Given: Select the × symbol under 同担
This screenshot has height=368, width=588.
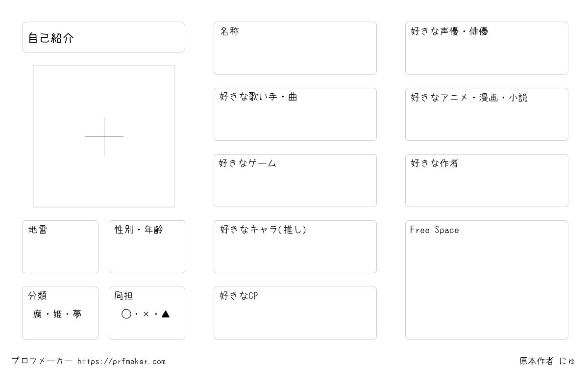Looking at the screenshot, I should click(x=146, y=315).
